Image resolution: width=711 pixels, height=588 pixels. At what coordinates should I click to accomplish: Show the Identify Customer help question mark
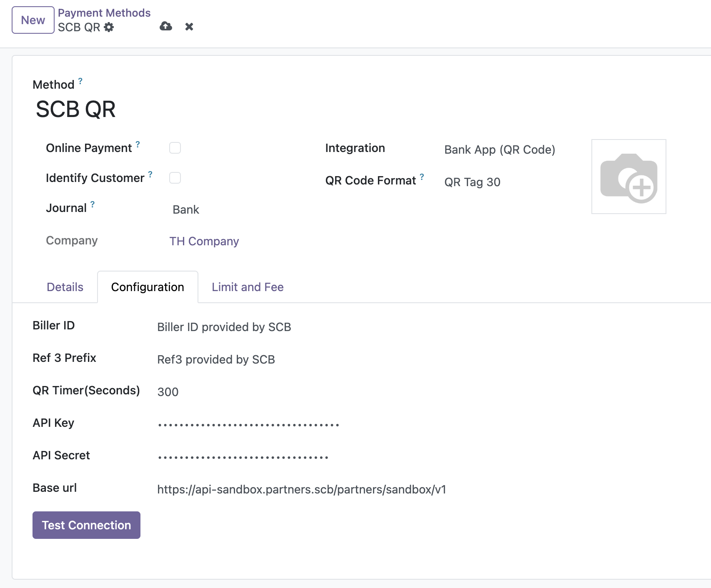coord(150,174)
